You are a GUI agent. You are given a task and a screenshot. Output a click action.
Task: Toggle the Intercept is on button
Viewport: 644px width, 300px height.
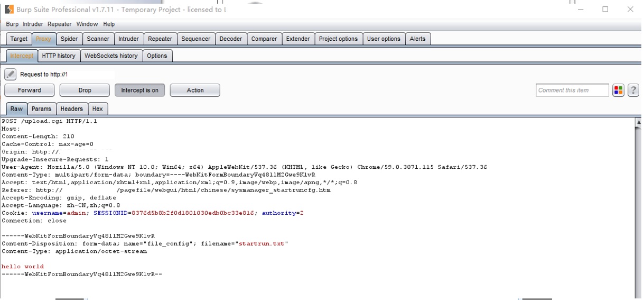point(139,90)
